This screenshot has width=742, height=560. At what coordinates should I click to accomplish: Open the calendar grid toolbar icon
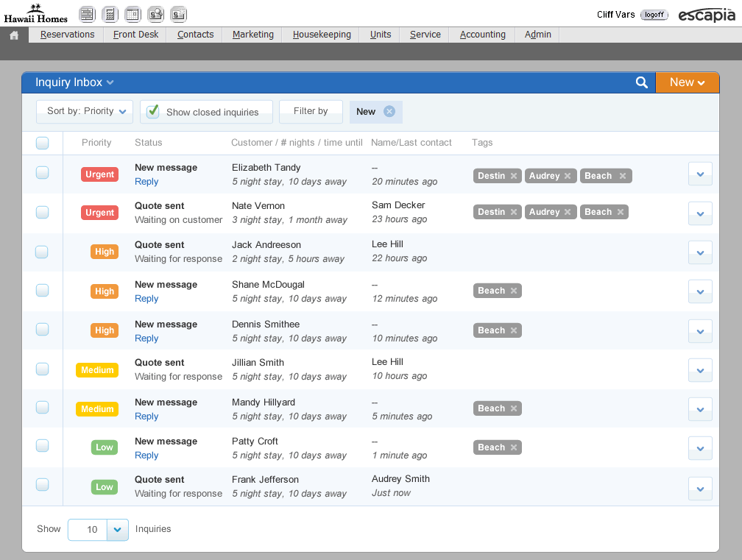pos(132,14)
